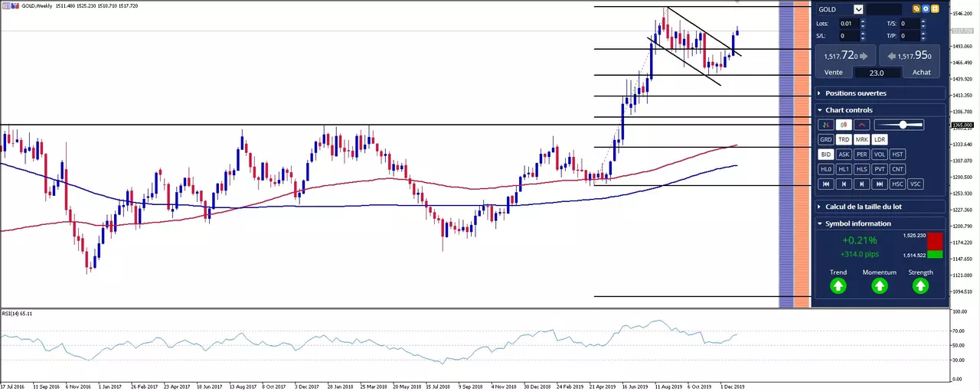
Task: Collapse the Symbol information section
Action: click(x=880, y=223)
